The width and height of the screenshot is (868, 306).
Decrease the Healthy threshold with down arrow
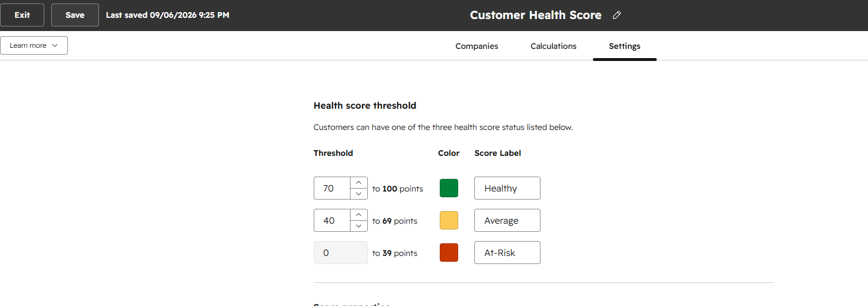pos(359,194)
